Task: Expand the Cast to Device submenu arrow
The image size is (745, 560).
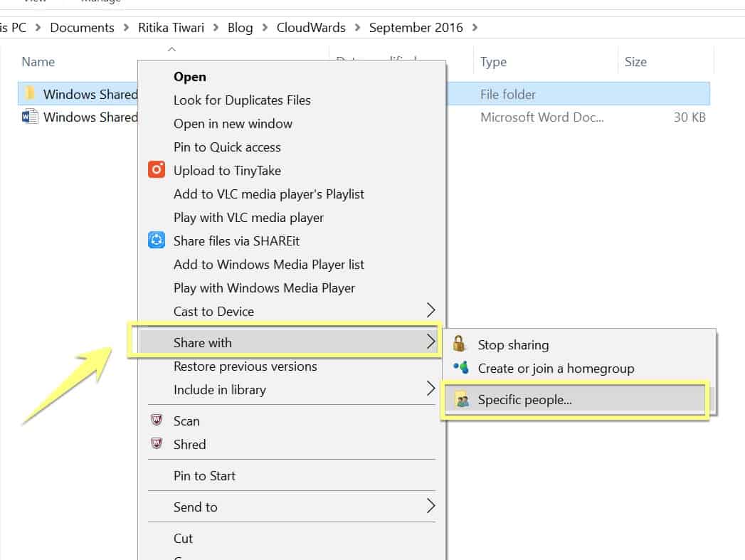Action: pyautogui.click(x=430, y=310)
